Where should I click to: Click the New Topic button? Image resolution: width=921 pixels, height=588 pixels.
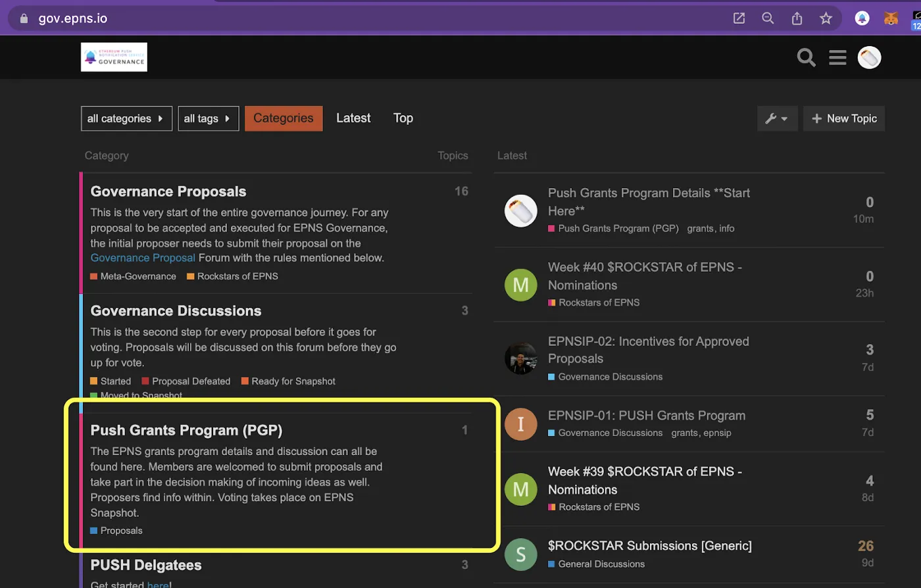[844, 118]
